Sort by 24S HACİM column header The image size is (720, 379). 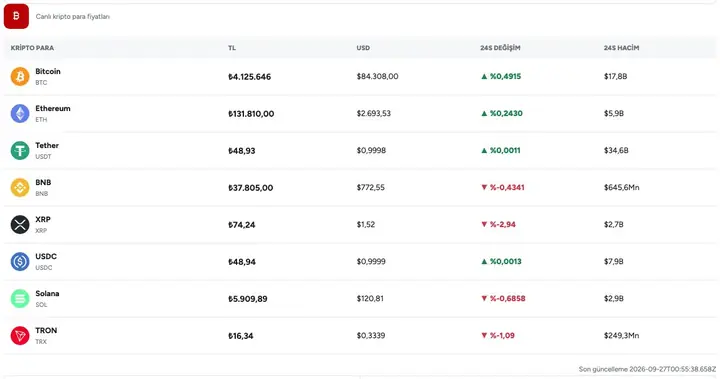(x=621, y=48)
